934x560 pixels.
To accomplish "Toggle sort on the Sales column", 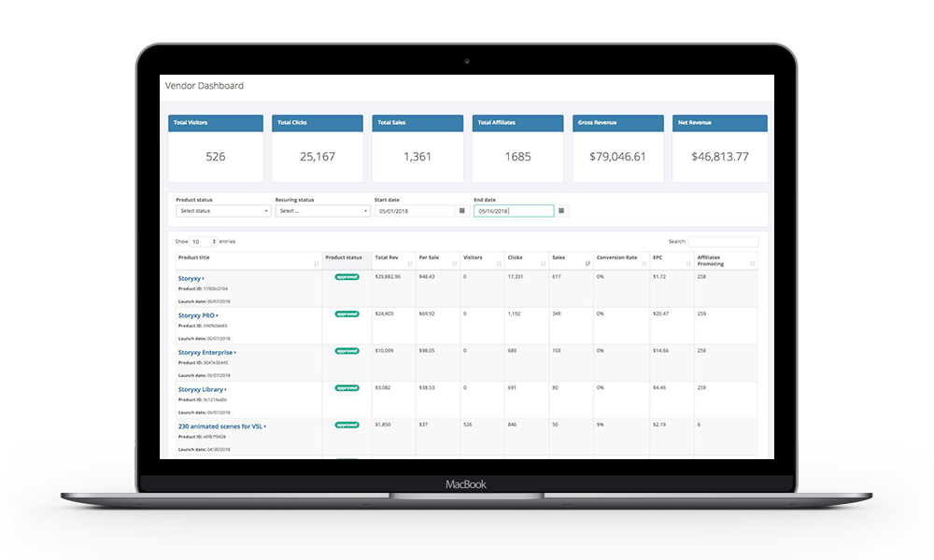I will 587,263.
